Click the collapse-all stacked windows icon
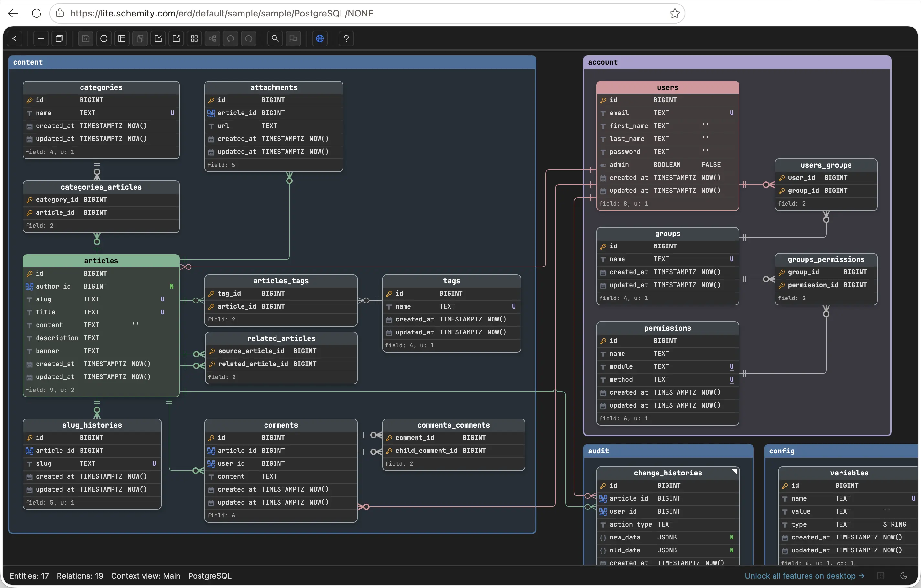Screen dimensions: 921x588 59,38
